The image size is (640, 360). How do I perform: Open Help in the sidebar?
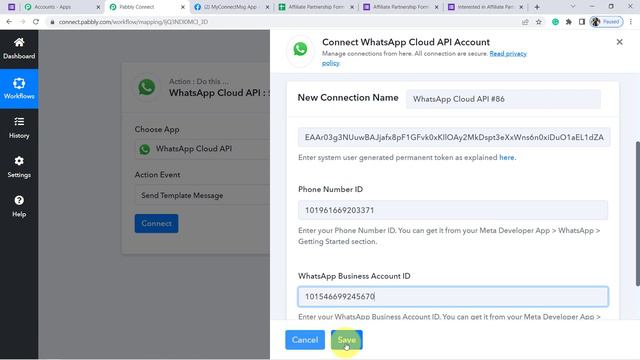pyautogui.click(x=19, y=206)
